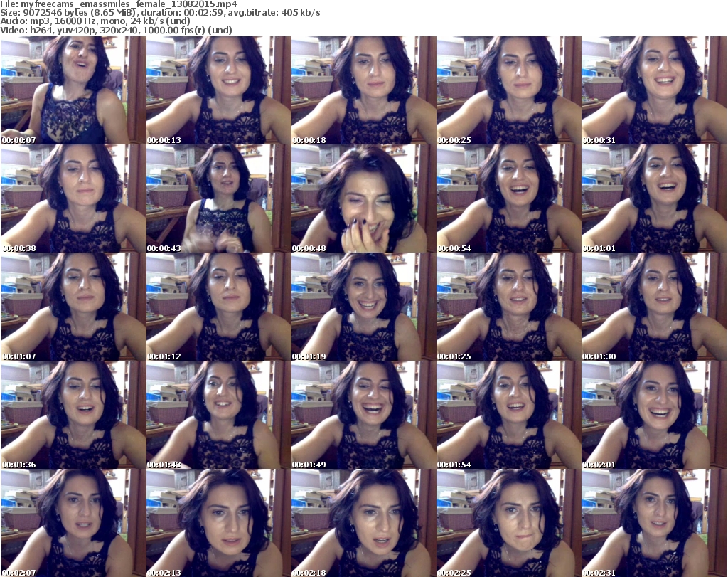Screen dimensions: 728x577
Task: Click the 'Size: 9072546 bytes' header line
Action: [160, 13]
